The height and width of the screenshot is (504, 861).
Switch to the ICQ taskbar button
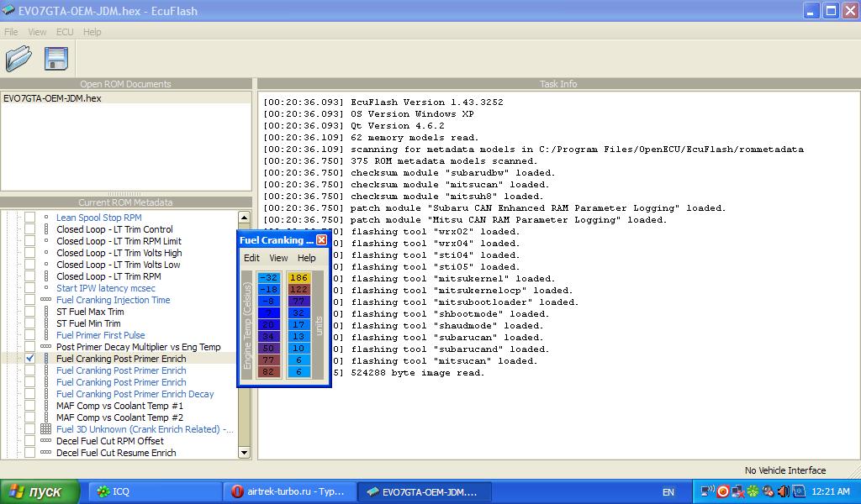click(x=151, y=491)
